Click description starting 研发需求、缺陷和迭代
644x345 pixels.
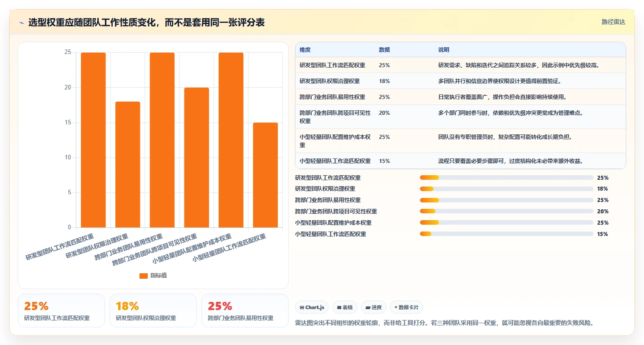(x=519, y=65)
